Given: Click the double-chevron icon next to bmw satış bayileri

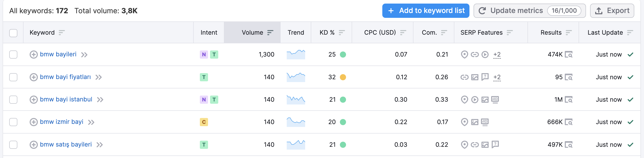Looking at the screenshot, I should (x=100, y=145).
